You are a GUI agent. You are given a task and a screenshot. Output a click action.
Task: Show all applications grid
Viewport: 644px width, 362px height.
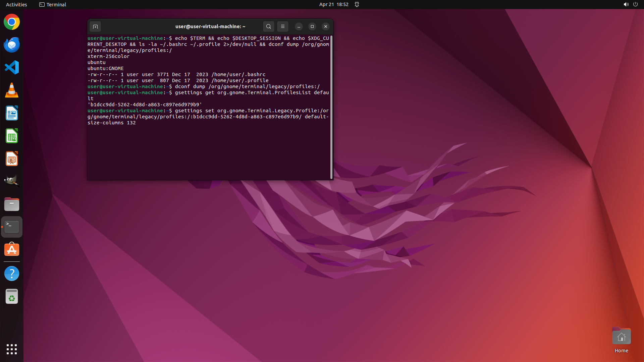pyautogui.click(x=12, y=349)
